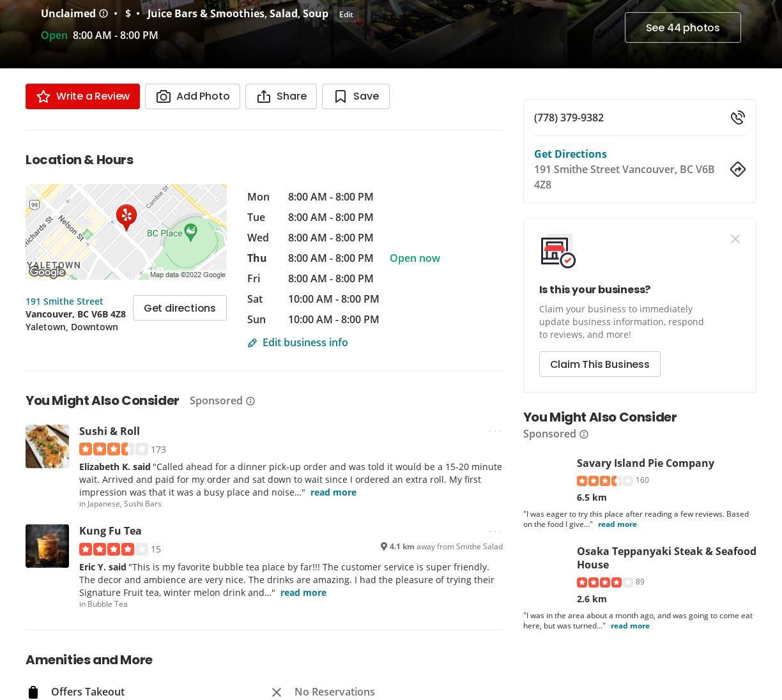Click the directions diamond icon by the address
The height and width of the screenshot is (700, 782).
[737, 169]
